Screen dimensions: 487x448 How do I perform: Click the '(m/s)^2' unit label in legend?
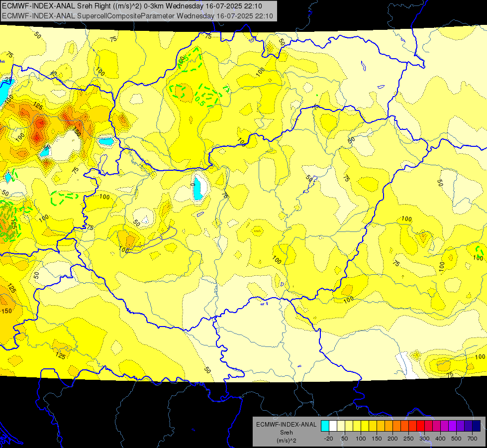click(287, 441)
